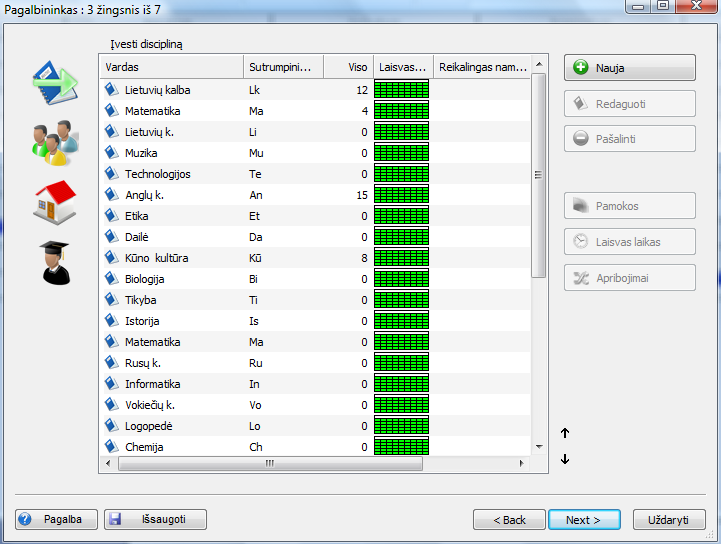Viewport: 721px width, 544px height.
Task: Select the classes people icon in sidebar
Action: click(x=54, y=142)
